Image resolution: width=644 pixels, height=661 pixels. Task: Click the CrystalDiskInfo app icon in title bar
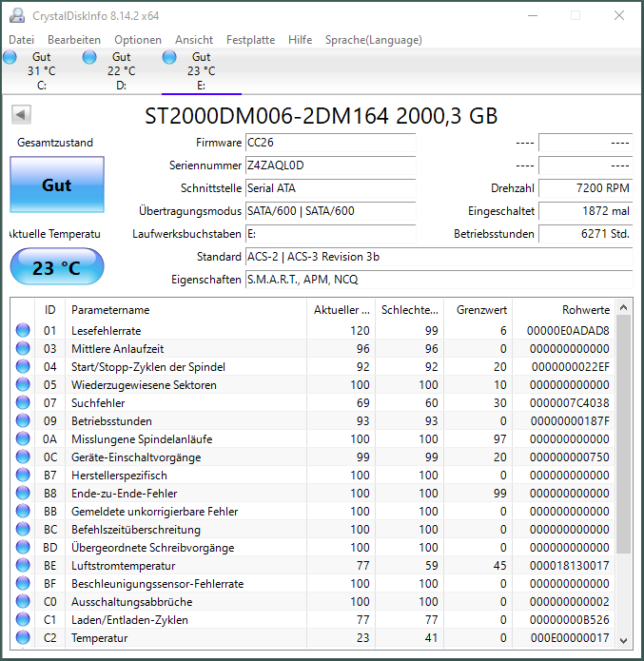[x=17, y=15]
